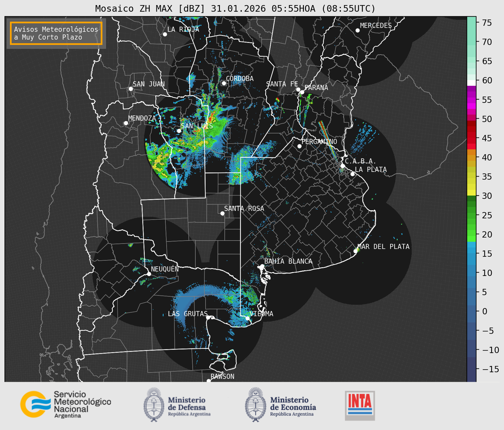This screenshot has height=430, width=504.
Task: Select the Mercedes city marker dot
Action: point(358,31)
